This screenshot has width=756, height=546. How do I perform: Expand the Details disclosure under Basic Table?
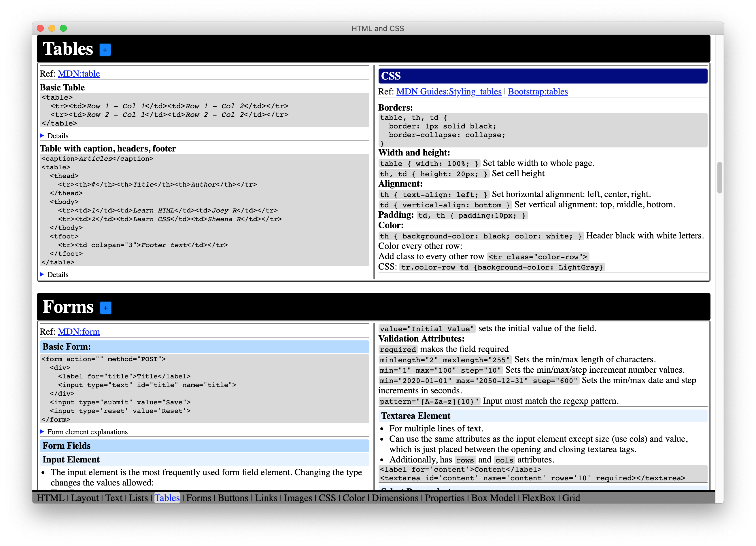coord(54,136)
